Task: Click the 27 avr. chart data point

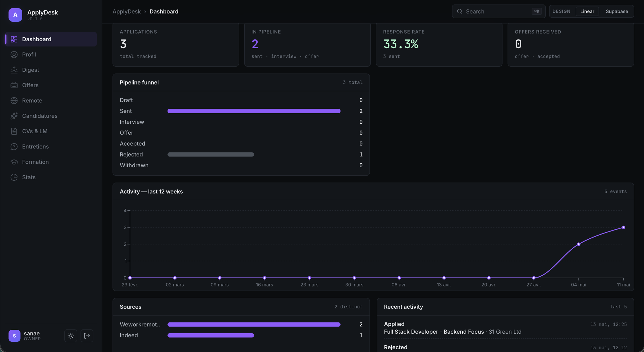Action: tap(534, 278)
